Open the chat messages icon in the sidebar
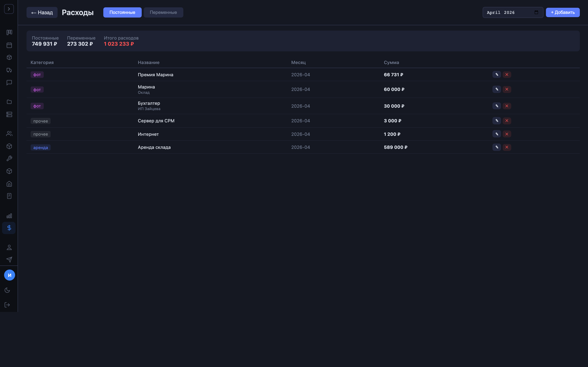The height and width of the screenshot is (367, 588). (x=9, y=83)
